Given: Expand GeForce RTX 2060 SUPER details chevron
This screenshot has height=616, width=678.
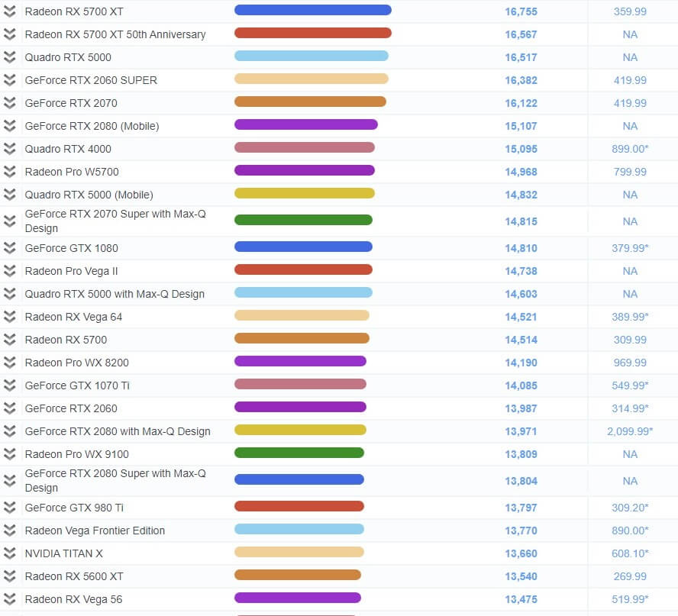Looking at the screenshot, I should click(x=9, y=80).
